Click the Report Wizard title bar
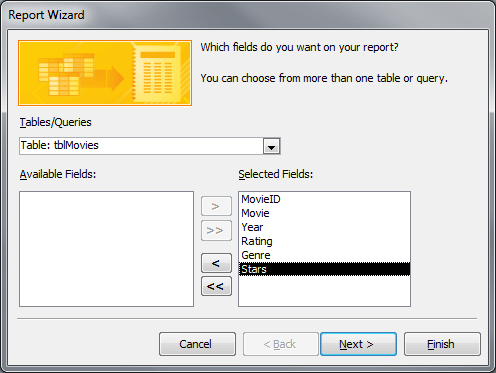 pos(248,15)
